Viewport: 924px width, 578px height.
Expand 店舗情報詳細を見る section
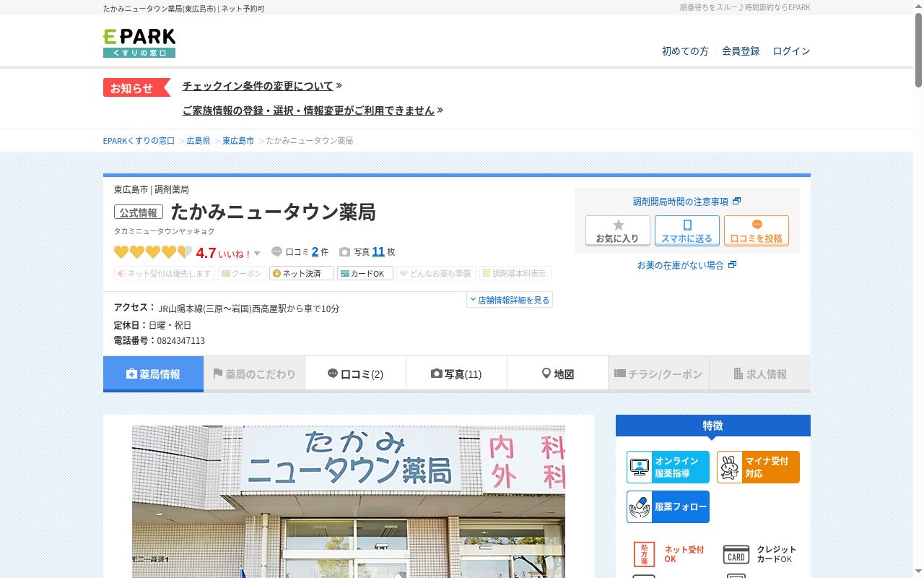(x=510, y=300)
